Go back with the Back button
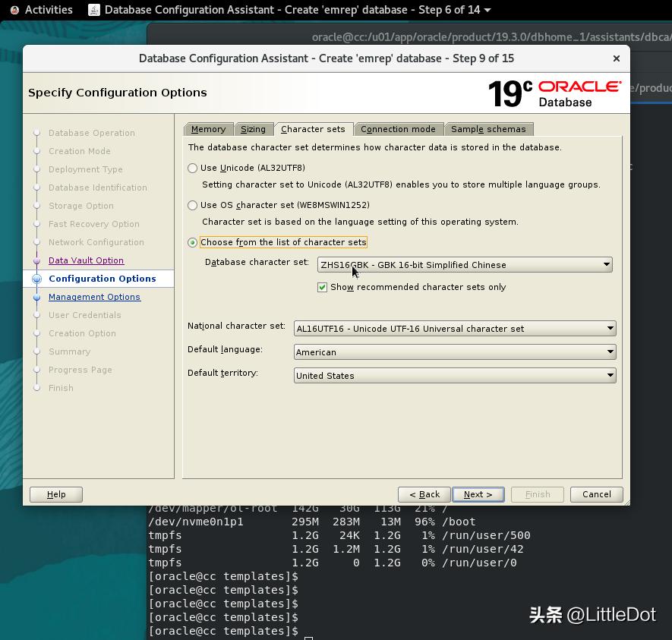Viewport: 672px width, 640px height. tap(424, 494)
